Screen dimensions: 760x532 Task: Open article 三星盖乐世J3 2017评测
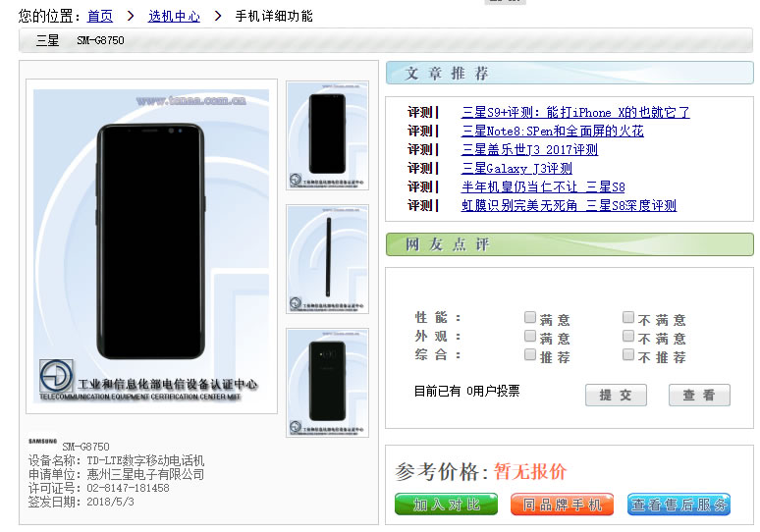[x=530, y=149]
